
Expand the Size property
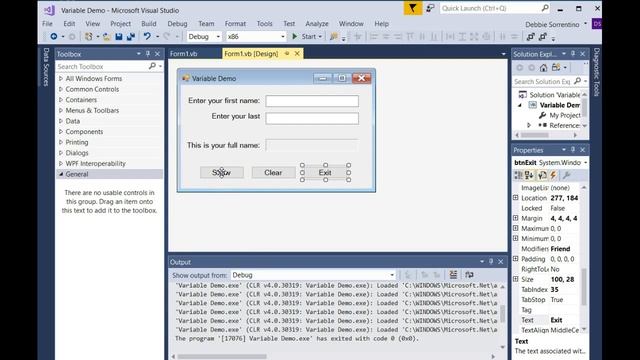pyautogui.click(x=516, y=279)
